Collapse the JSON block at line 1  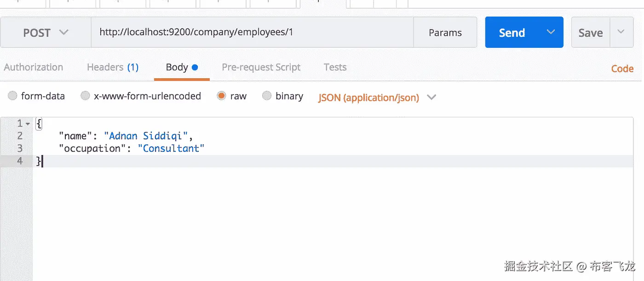(28, 124)
